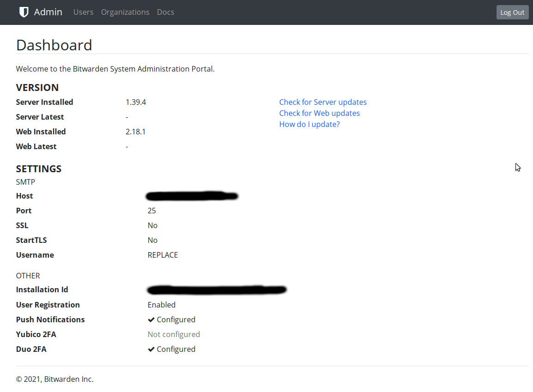Click the SMTP Port value 25
Screen dimensions: 533x392
click(x=151, y=211)
